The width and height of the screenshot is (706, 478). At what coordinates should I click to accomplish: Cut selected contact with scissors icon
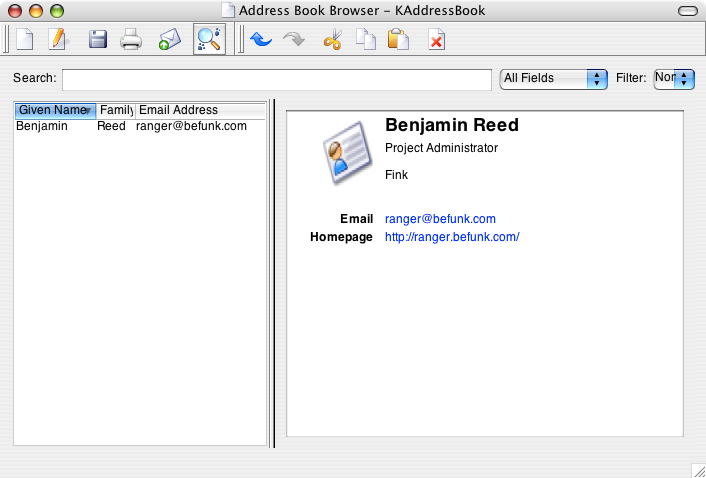tap(333, 39)
